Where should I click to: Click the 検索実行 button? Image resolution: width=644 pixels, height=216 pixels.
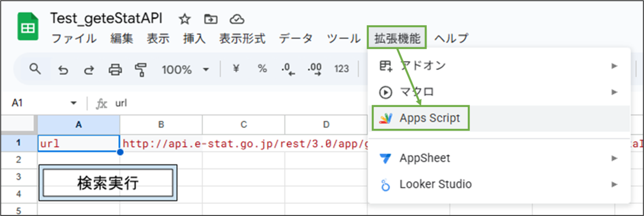click(x=108, y=183)
